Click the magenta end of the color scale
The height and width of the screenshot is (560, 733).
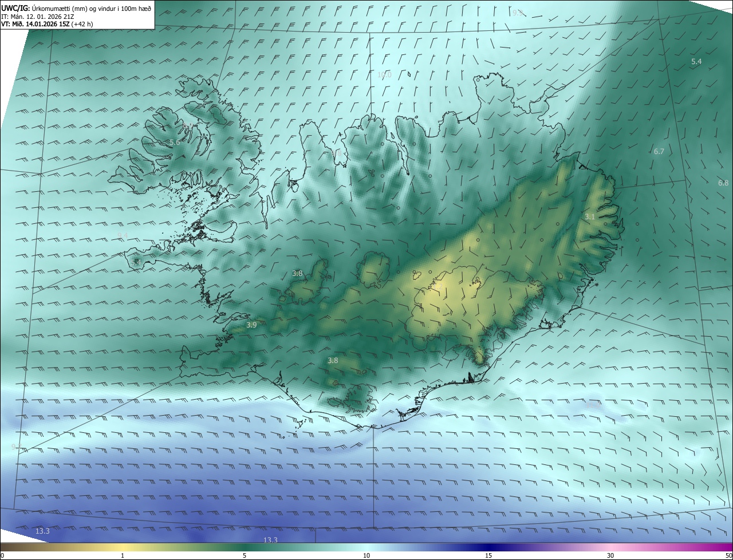click(x=719, y=547)
